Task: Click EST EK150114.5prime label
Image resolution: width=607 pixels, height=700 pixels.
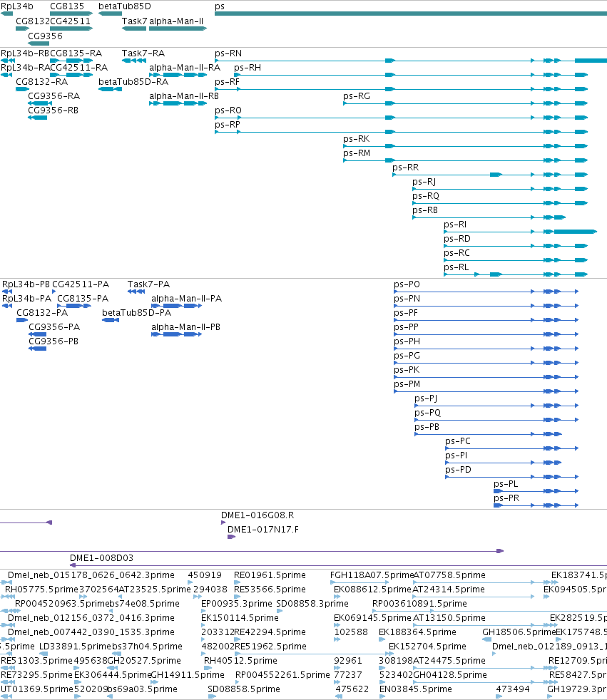Action: [240, 618]
